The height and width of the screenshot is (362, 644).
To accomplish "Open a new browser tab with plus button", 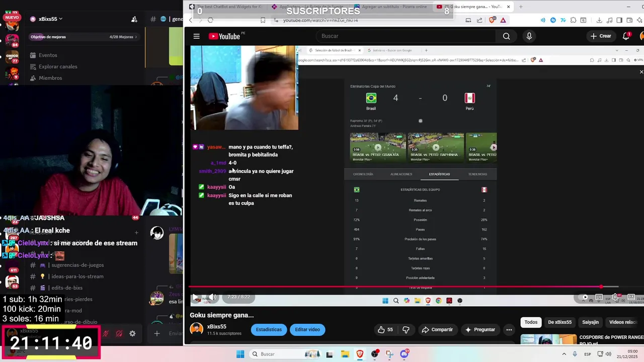I will [x=521, y=7].
